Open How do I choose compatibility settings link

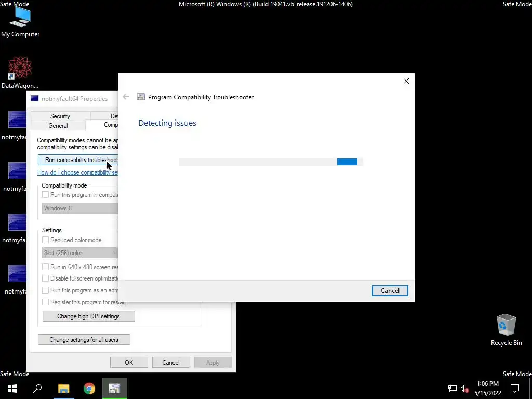click(x=78, y=172)
